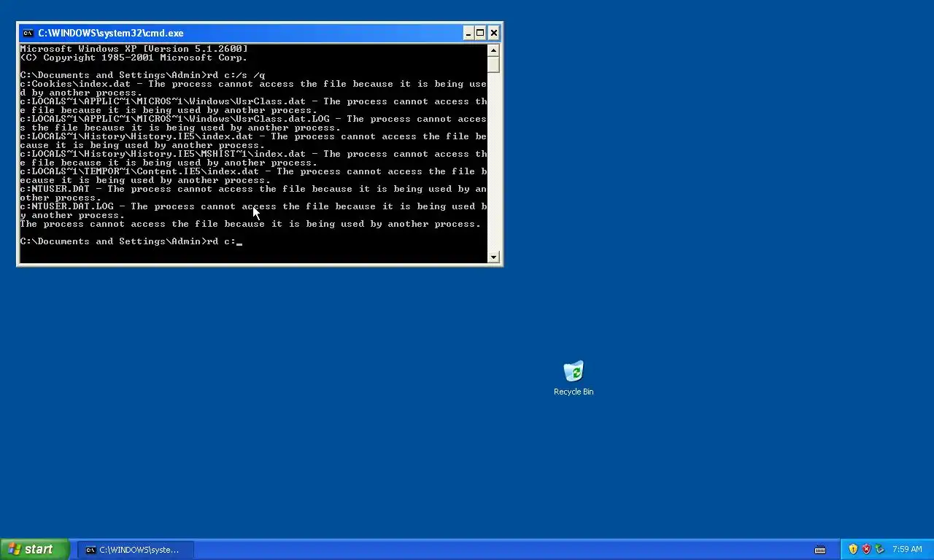This screenshot has width=934, height=560.
Task: Open the red shield Security Center alert
Action: [866, 549]
